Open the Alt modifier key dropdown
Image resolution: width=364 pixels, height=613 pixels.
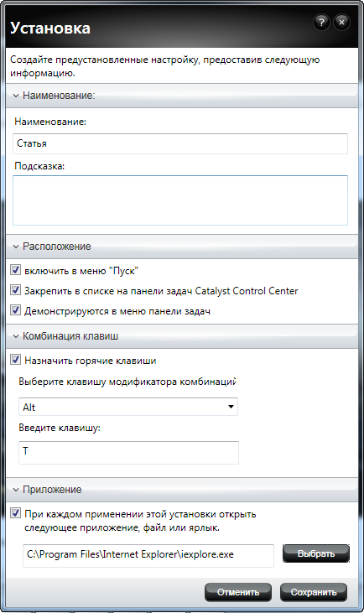pos(128,407)
